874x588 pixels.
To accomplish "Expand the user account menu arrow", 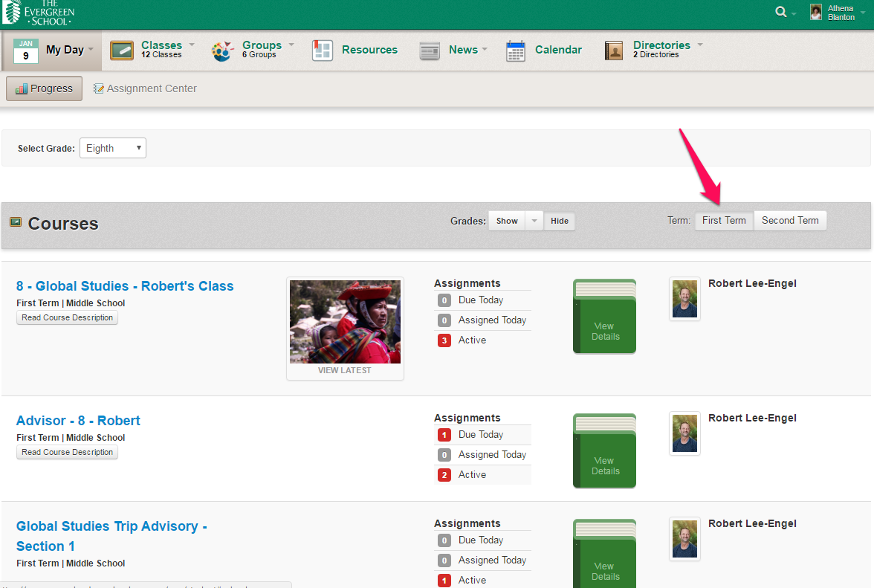I will (x=863, y=12).
